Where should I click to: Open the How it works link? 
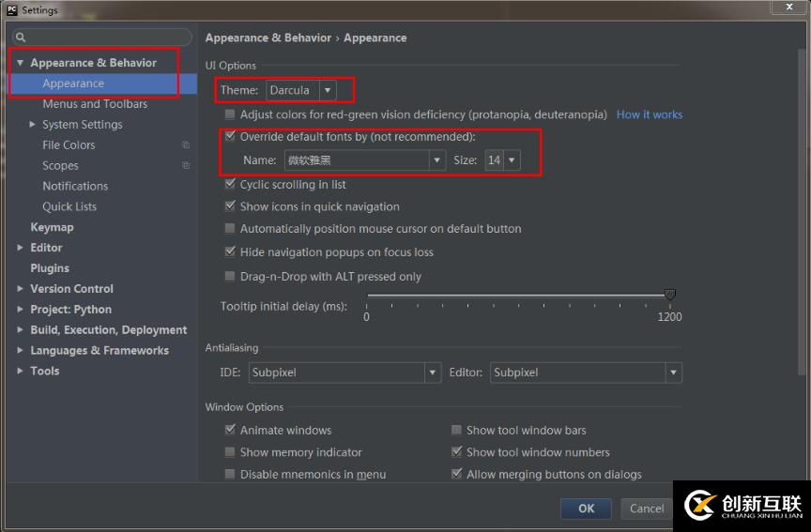click(650, 114)
